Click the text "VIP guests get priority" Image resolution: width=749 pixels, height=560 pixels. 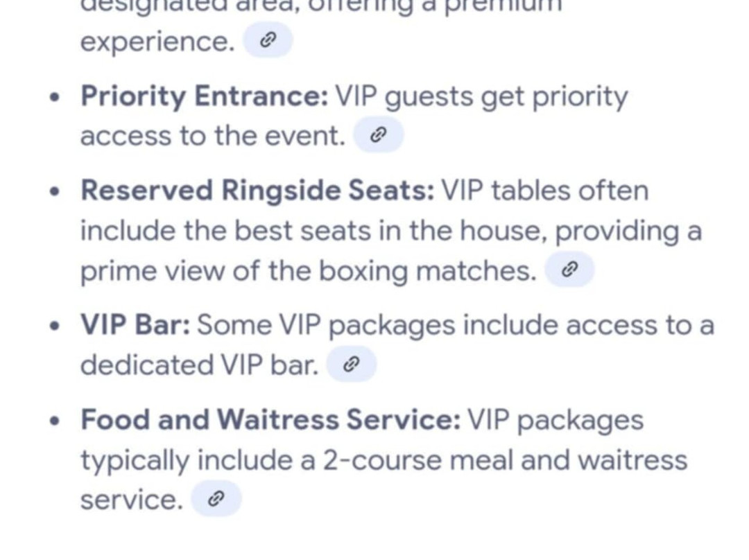(x=481, y=97)
